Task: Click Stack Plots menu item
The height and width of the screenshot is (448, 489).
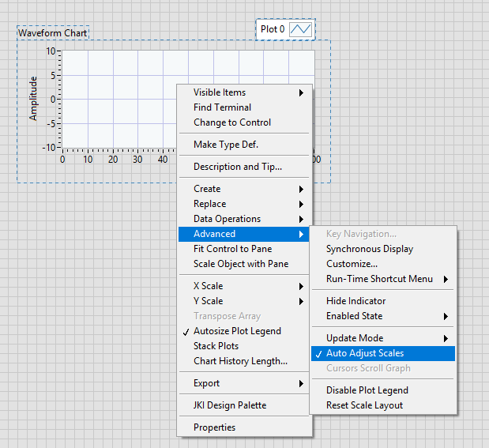Action: [x=216, y=346]
